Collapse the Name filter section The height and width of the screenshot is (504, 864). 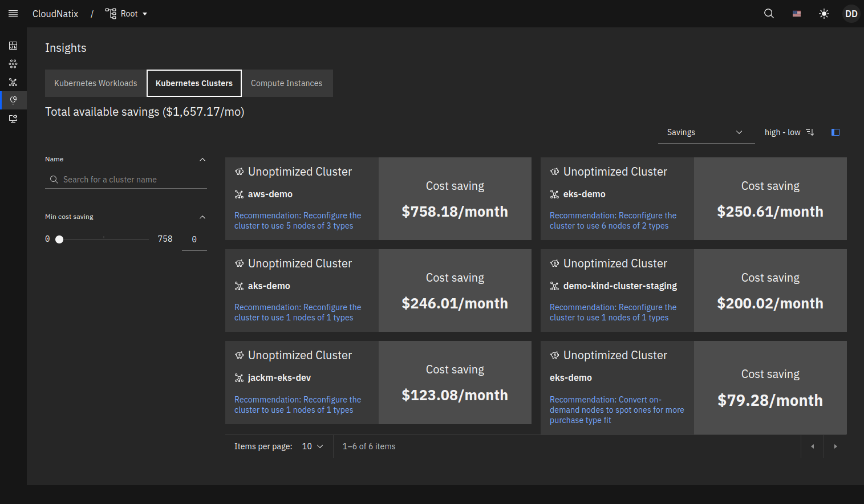click(202, 160)
